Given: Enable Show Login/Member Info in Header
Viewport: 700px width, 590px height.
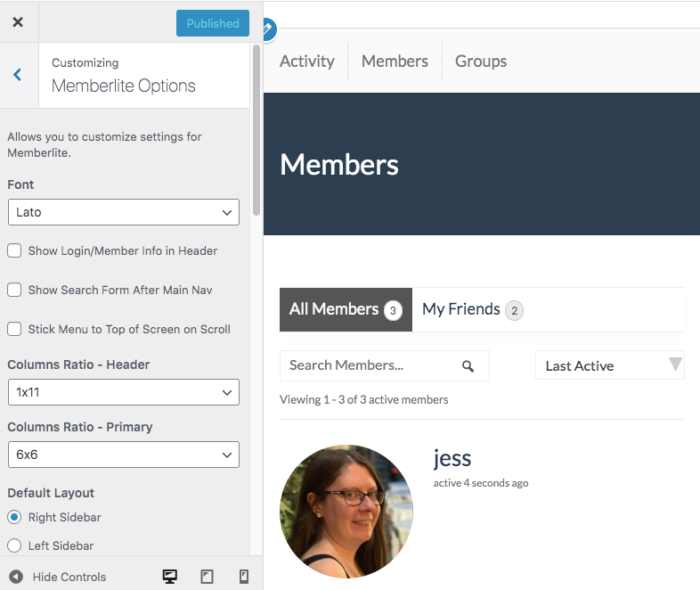Looking at the screenshot, I should 14,251.
